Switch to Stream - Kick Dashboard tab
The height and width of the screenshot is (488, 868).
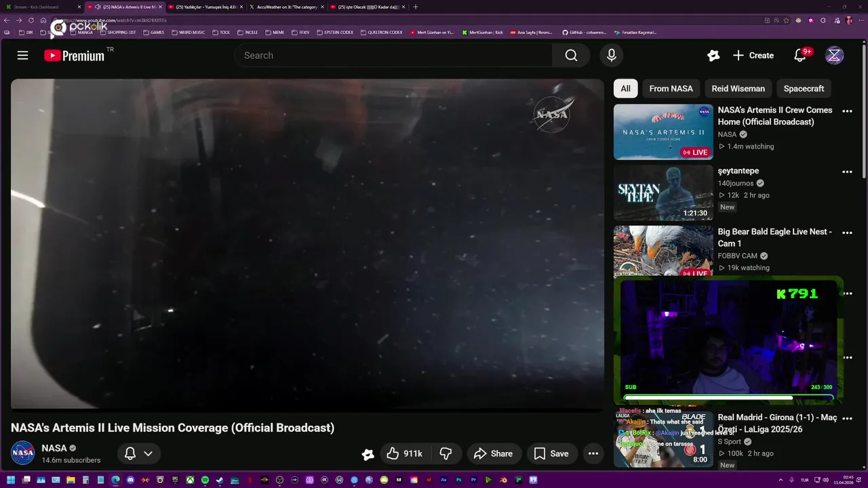(x=42, y=7)
